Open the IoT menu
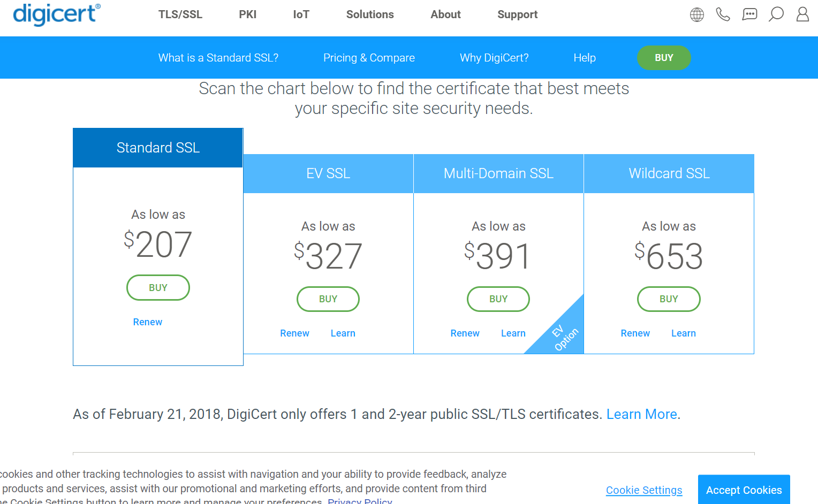This screenshot has height=504, width=818. tap(301, 14)
